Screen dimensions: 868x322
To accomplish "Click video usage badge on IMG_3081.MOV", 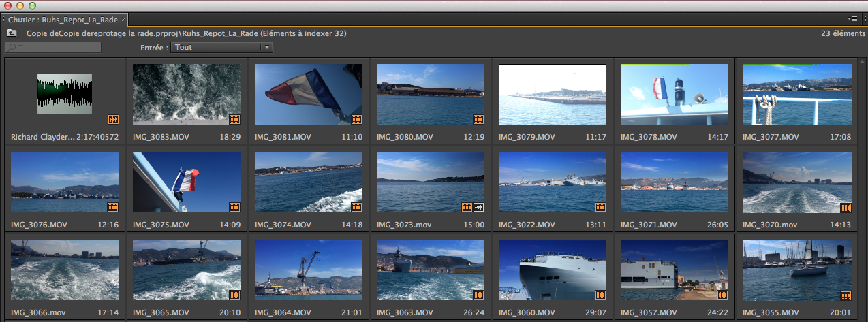I will tap(356, 120).
